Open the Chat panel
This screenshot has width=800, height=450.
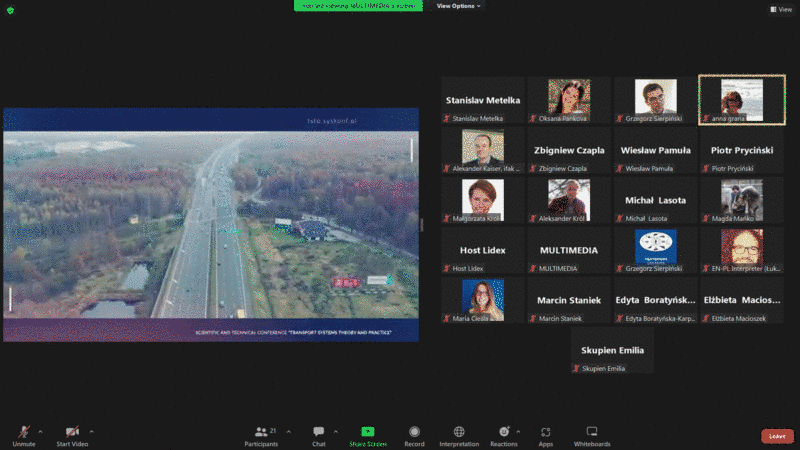pyautogui.click(x=318, y=433)
